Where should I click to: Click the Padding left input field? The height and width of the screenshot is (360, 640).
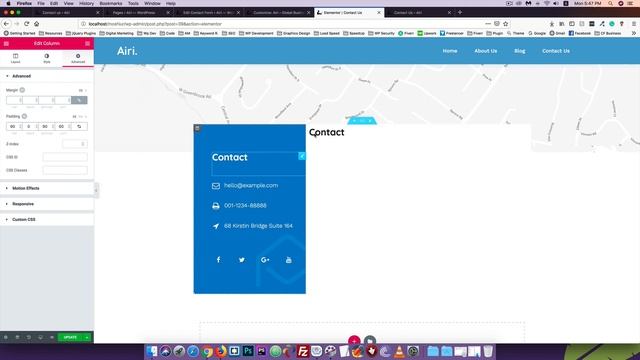coord(63,127)
